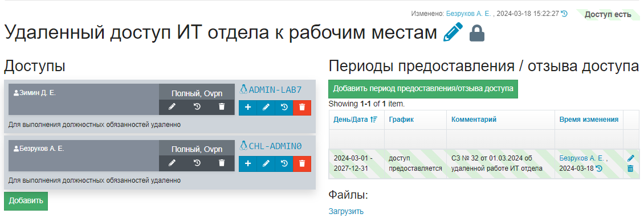
Task: Delete ADMIN-LAB7 using red trash button
Action: click(302, 108)
